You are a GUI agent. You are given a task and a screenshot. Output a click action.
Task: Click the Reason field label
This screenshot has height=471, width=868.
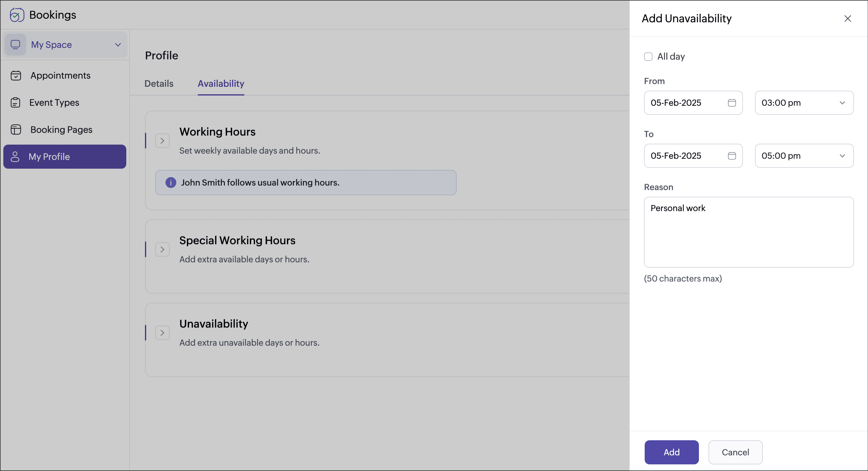tap(659, 187)
